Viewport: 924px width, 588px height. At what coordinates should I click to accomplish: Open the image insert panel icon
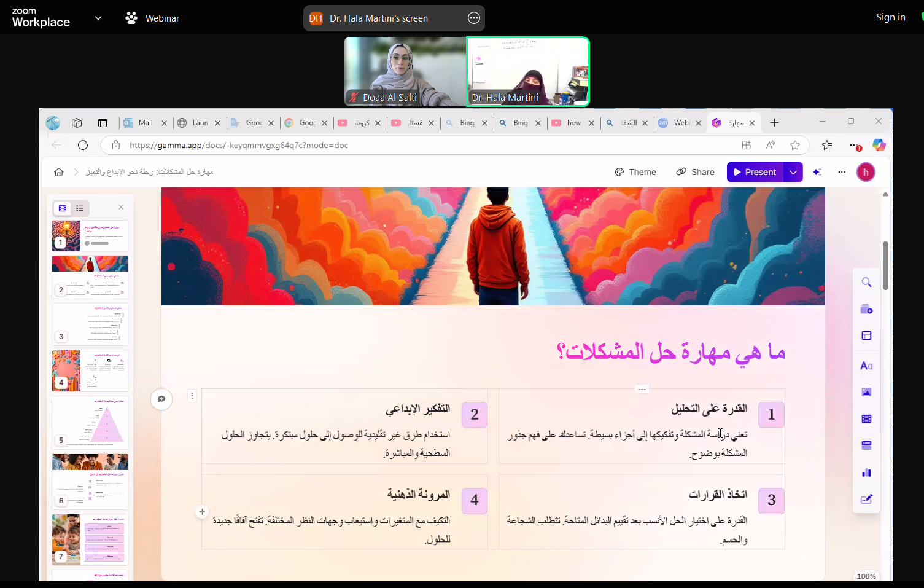[x=866, y=392]
